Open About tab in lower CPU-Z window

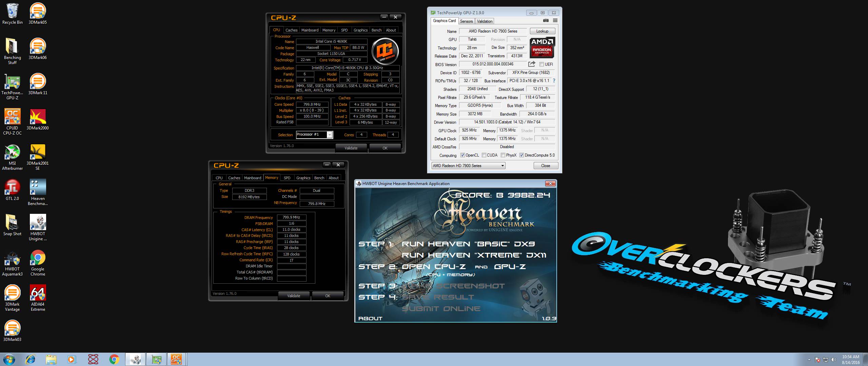coord(334,178)
